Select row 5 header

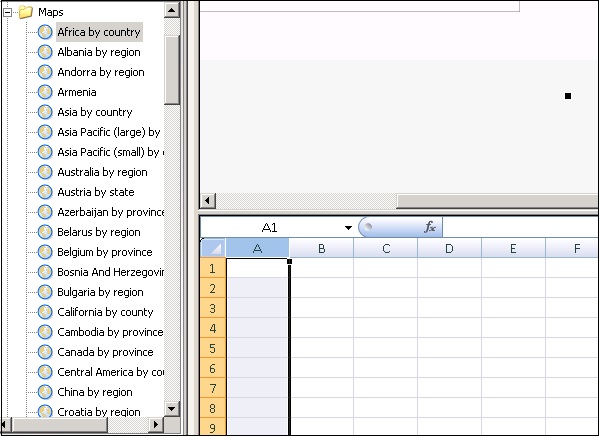coord(212,349)
